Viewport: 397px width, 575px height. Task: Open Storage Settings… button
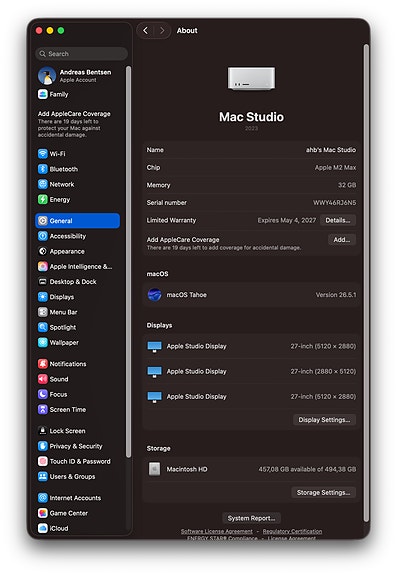pos(324,492)
